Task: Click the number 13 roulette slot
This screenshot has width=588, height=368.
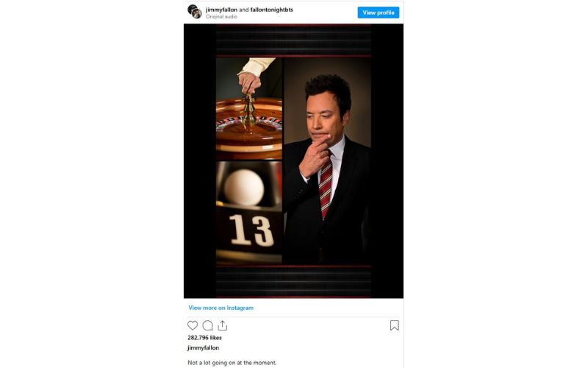Action: pos(251,230)
